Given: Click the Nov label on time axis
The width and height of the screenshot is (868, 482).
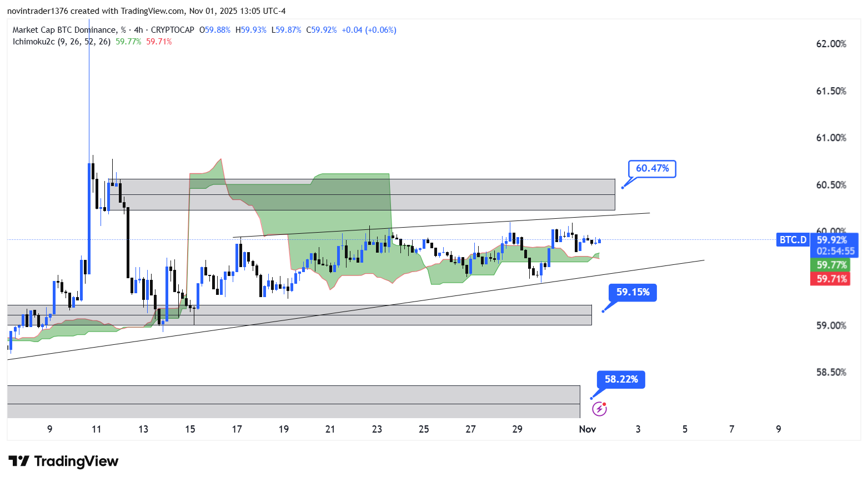Looking at the screenshot, I should [587, 429].
